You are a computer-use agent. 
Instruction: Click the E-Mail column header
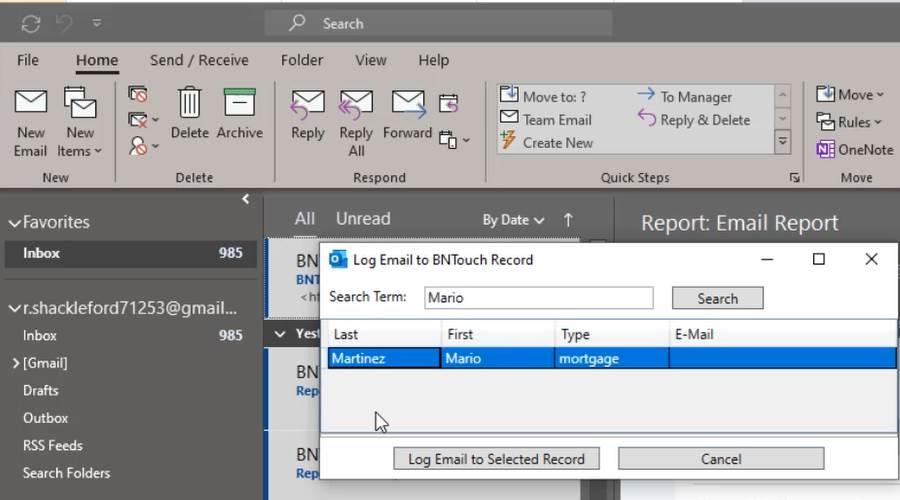pyautogui.click(x=783, y=334)
